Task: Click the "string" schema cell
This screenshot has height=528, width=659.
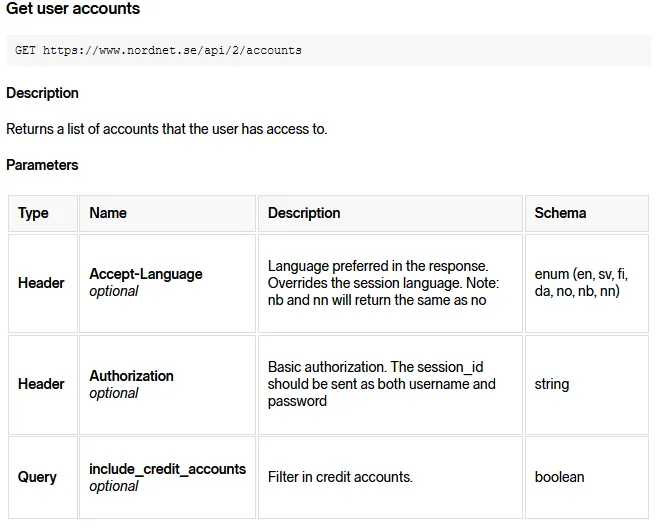Action: (552, 384)
